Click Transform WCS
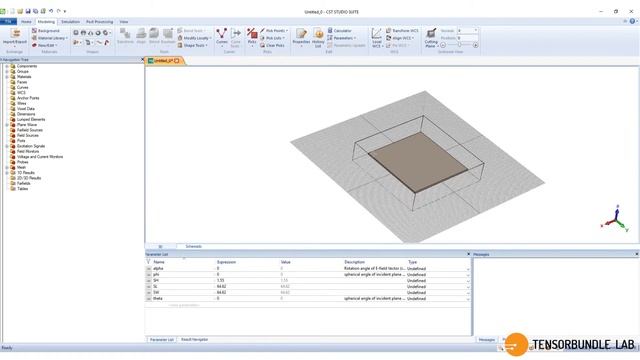The image size is (640, 360). pyautogui.click(x=402, y=31)
